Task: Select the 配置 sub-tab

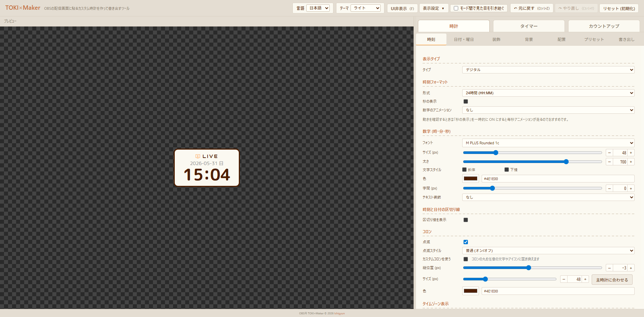Action: click(561, 40)
